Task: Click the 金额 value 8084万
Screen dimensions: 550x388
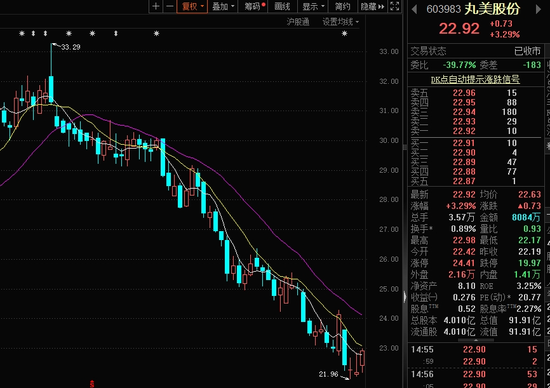Action: [526, 218]
